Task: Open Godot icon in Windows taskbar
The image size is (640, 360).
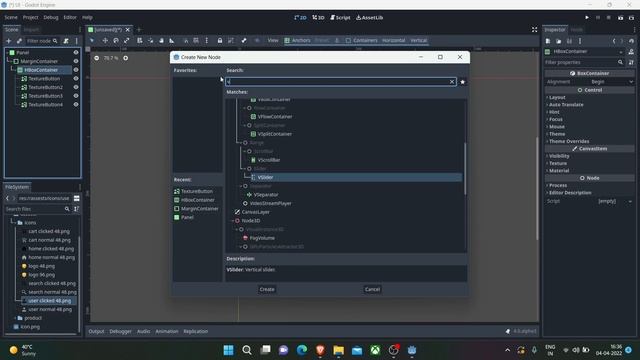Action: [412, 350]
